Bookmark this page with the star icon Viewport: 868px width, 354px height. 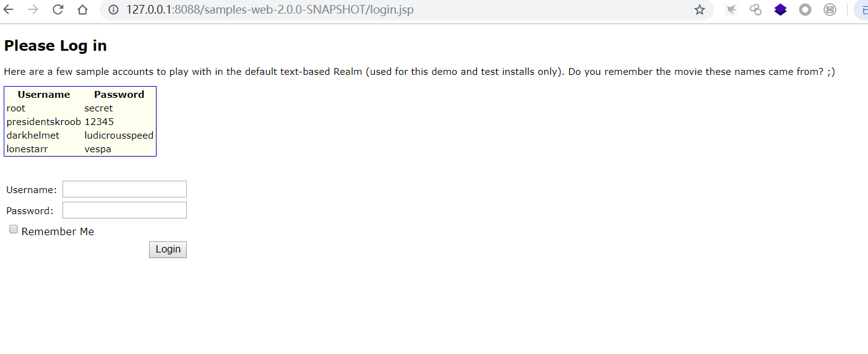[700, 10]
